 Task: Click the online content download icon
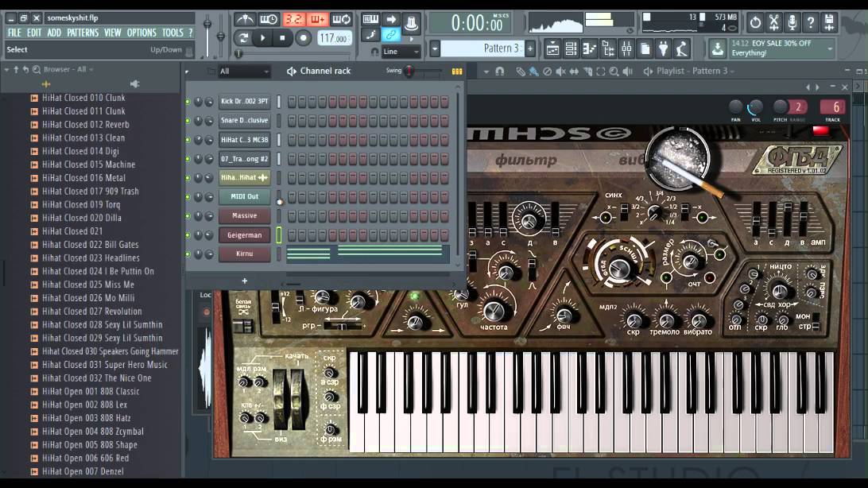[x=718, y=48]
